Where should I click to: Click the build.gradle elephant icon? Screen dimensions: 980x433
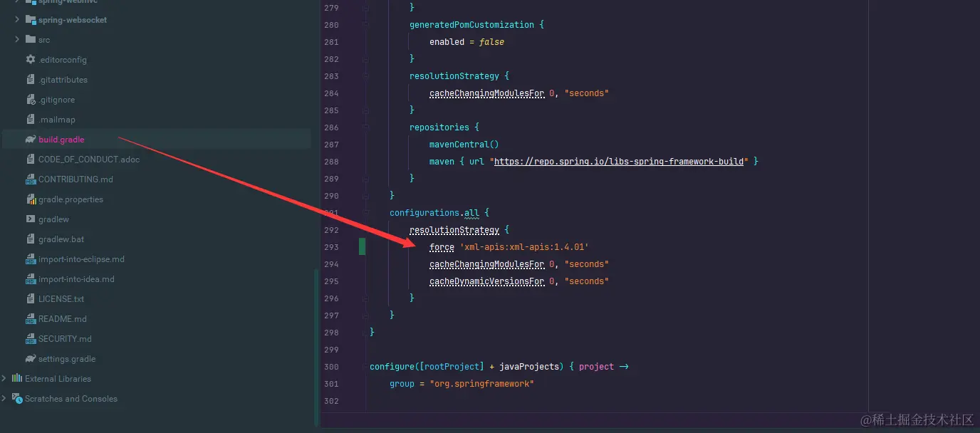click(31, 140)
